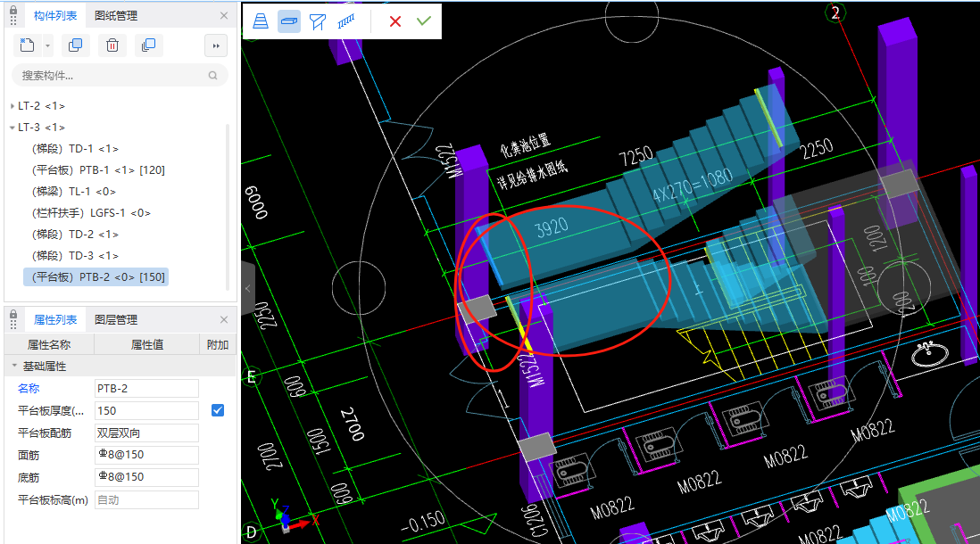Select the stair beam tool icon

click(x=318, y=21)
